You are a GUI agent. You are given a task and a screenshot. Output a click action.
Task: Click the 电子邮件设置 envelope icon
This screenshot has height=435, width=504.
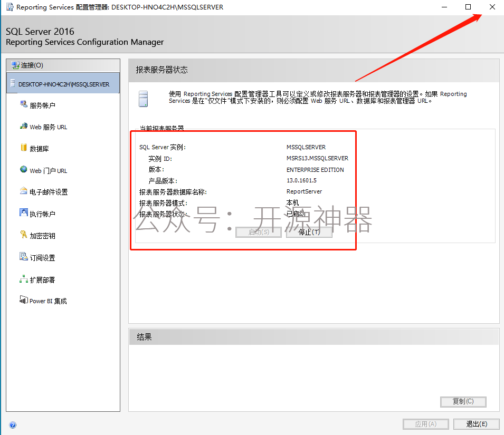click(x=23, y=191)
